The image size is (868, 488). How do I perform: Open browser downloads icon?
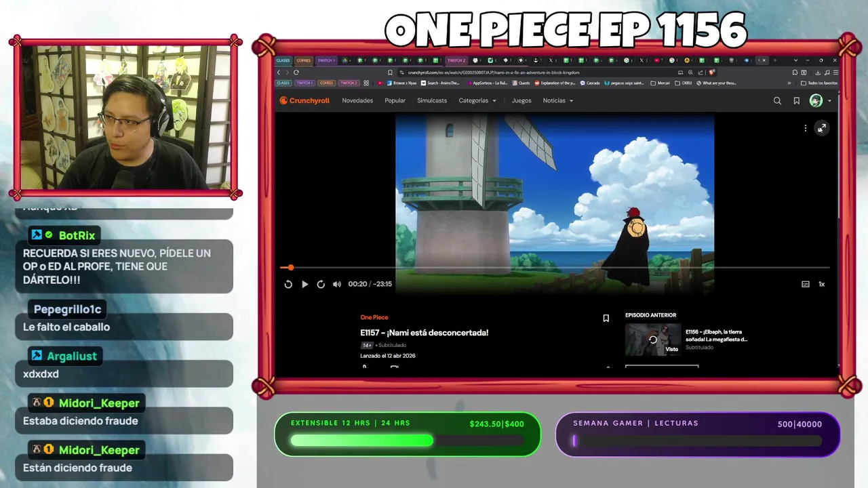pos(818,73)
